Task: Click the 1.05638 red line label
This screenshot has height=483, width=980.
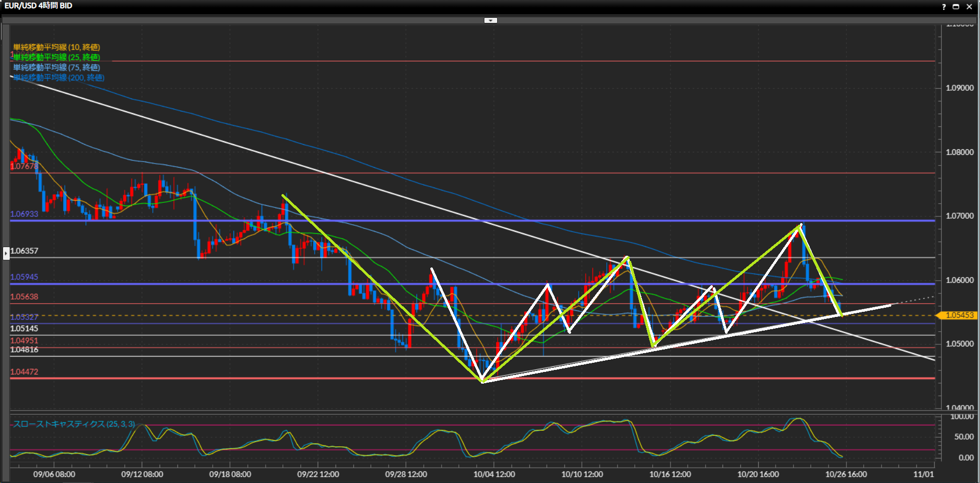Action: [x=24, y=297]
